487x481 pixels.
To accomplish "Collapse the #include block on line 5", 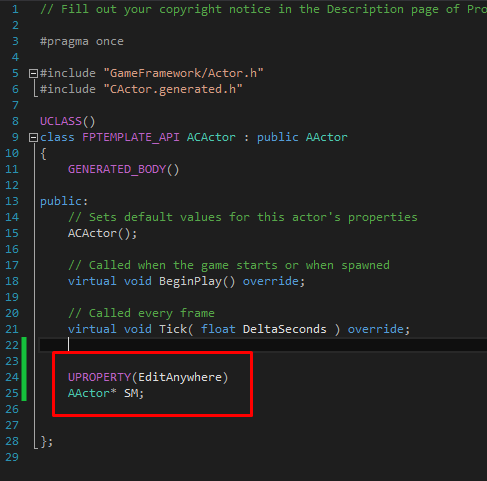I will tap(33, 73).
